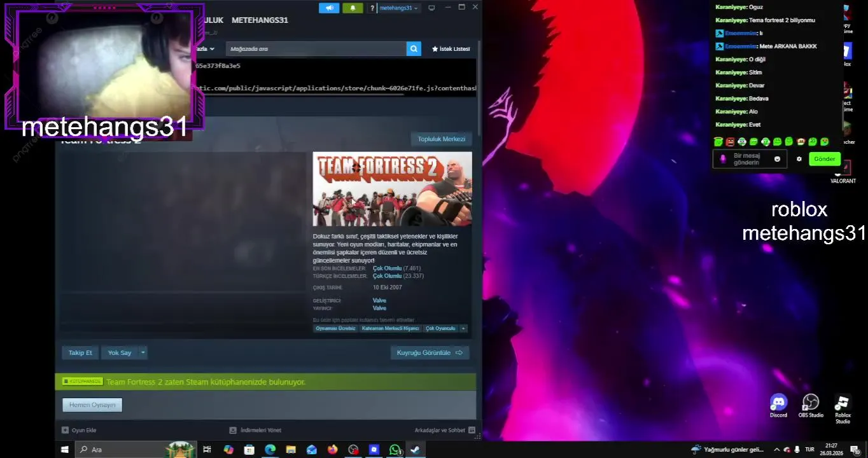This screenshot has height=458, width=868.
Task: Select the Çok Oyunculu tag
Action: (440, 328)
